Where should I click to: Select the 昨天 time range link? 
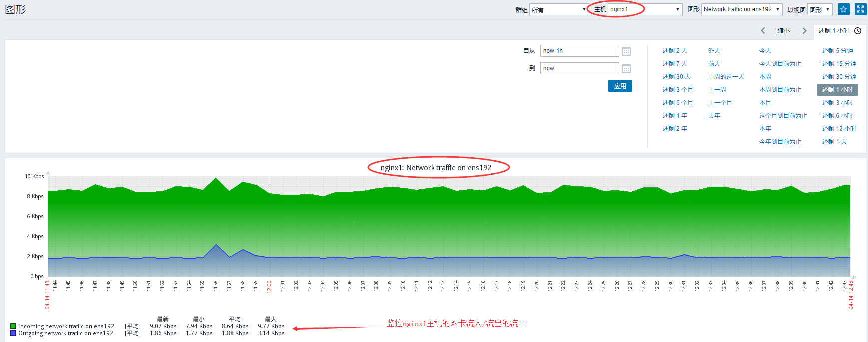[x=714, y=51]
